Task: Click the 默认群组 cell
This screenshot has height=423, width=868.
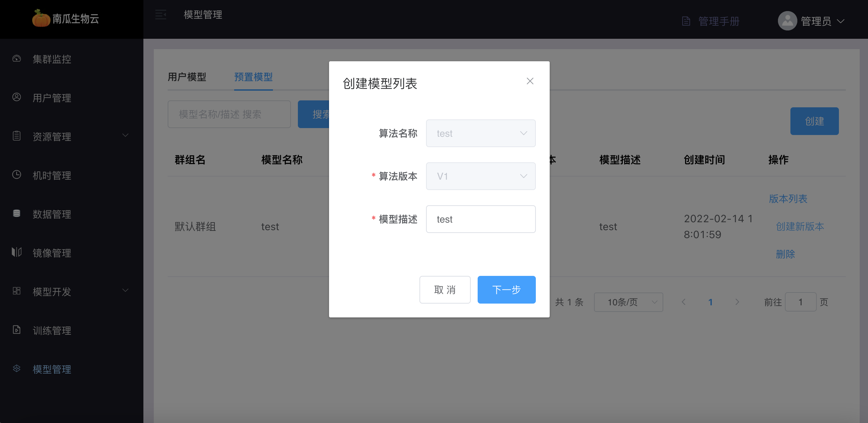Action: click(x=195, y=227)
